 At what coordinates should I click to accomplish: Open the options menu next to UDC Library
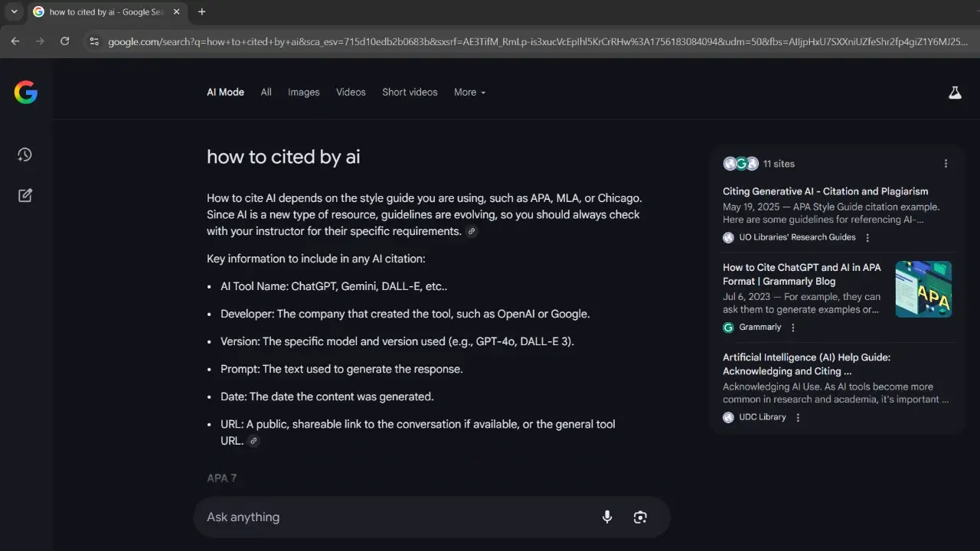click(x=798, y=417)
